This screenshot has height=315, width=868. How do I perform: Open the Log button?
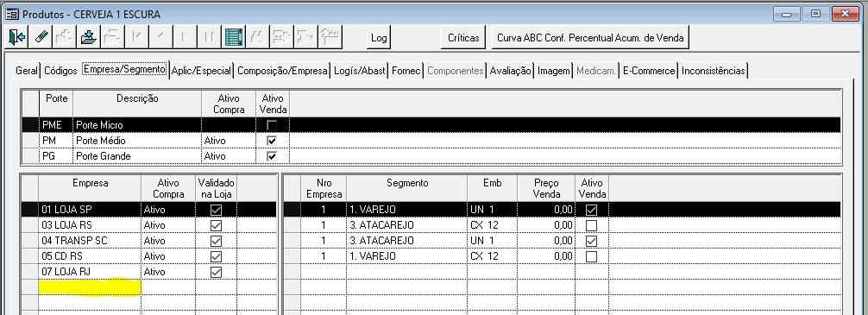(x=379, y=38)
